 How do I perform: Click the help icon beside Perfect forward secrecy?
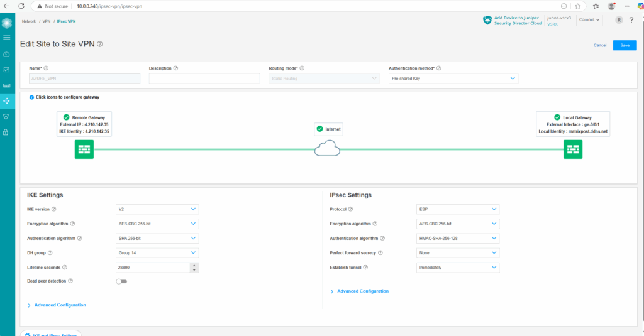(380, 252)
